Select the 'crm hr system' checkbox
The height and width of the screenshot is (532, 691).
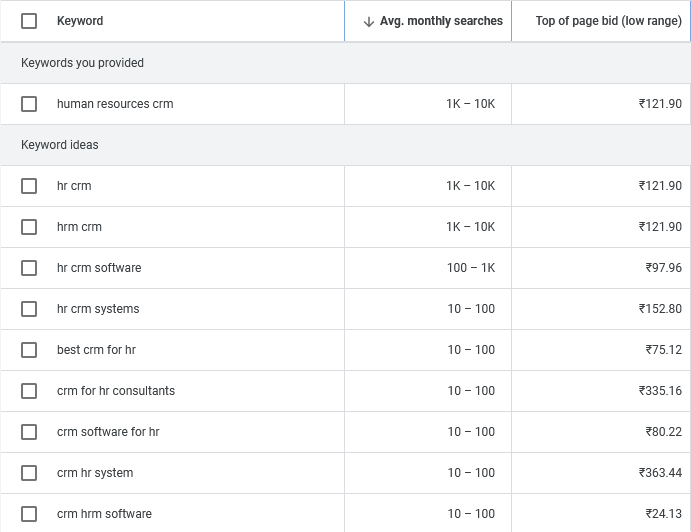tap(29, 473)
